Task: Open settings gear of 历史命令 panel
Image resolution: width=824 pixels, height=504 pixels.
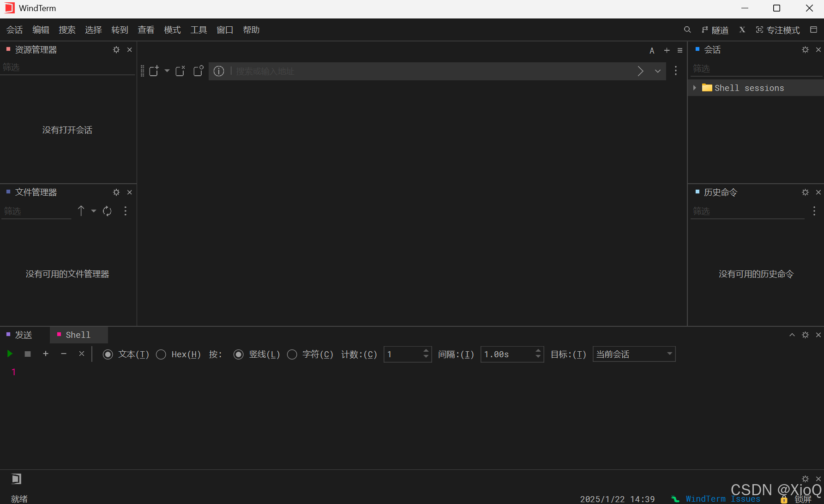Action: point(805,192)
